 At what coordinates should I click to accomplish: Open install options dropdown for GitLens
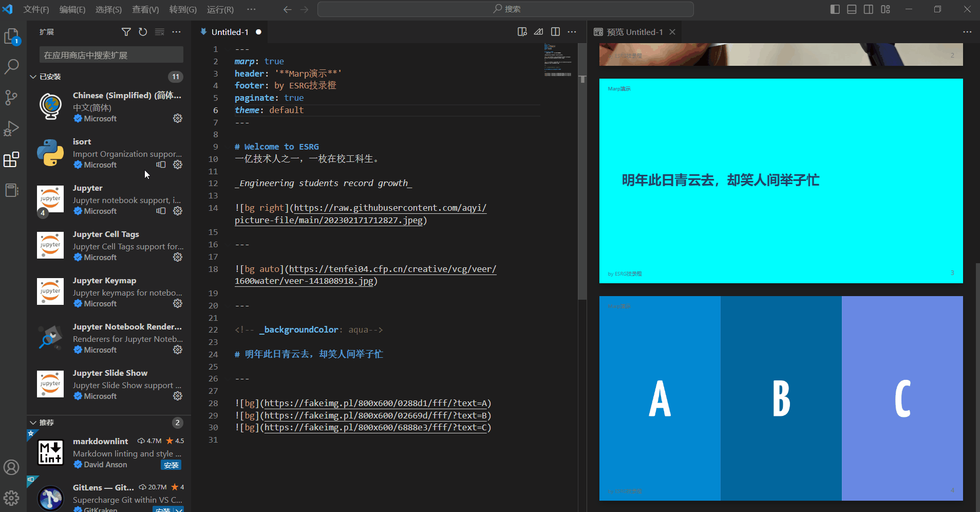click(179, 509)
